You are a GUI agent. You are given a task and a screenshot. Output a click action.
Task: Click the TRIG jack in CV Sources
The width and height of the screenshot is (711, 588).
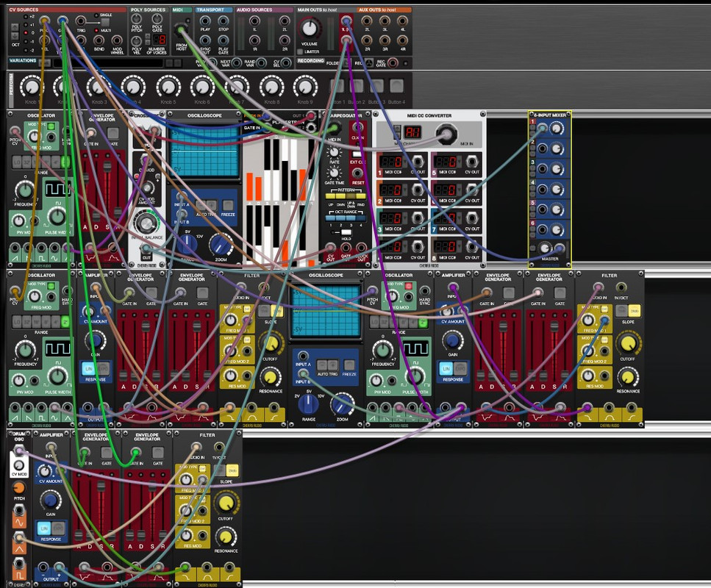[x=81, y=21]
